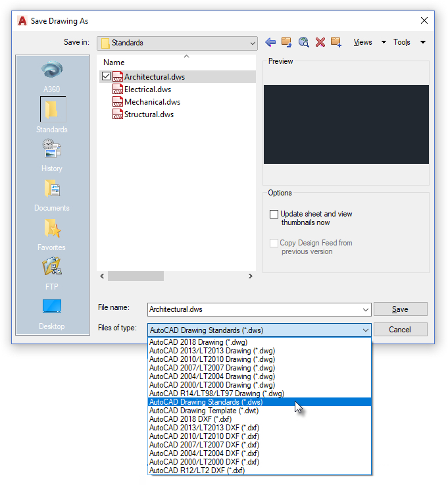Select AutoCAD 2018 Drawing (*.dwg)
Viewport: 448px width, 485px height.
[259, 342]
